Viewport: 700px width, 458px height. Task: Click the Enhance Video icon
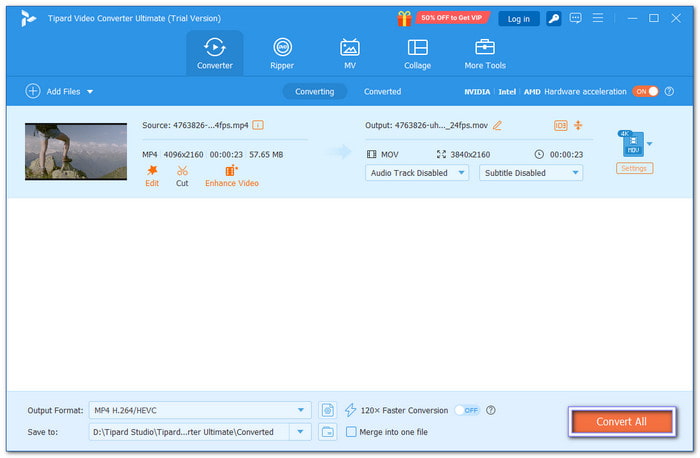point(232,171)
